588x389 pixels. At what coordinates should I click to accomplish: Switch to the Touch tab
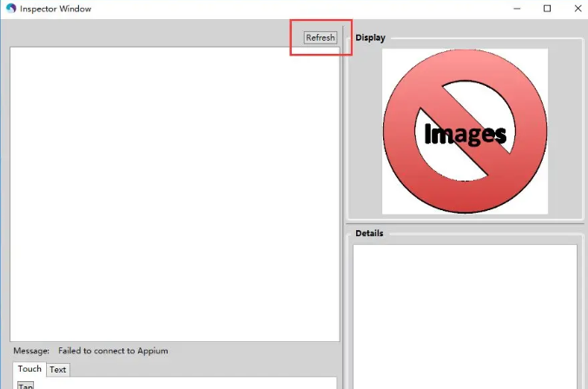[x=30, y=369]
